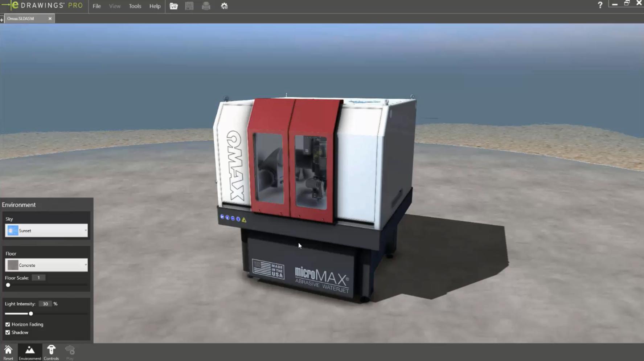Click the Concrete floor thumbnail swatch
This screenshot has width=644, height=361.
point(13,265)
